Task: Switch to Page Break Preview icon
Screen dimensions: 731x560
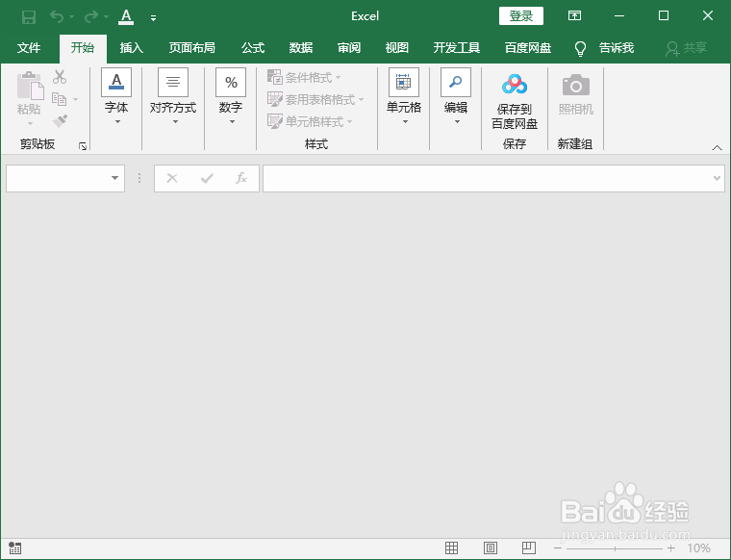Action: 529,548
